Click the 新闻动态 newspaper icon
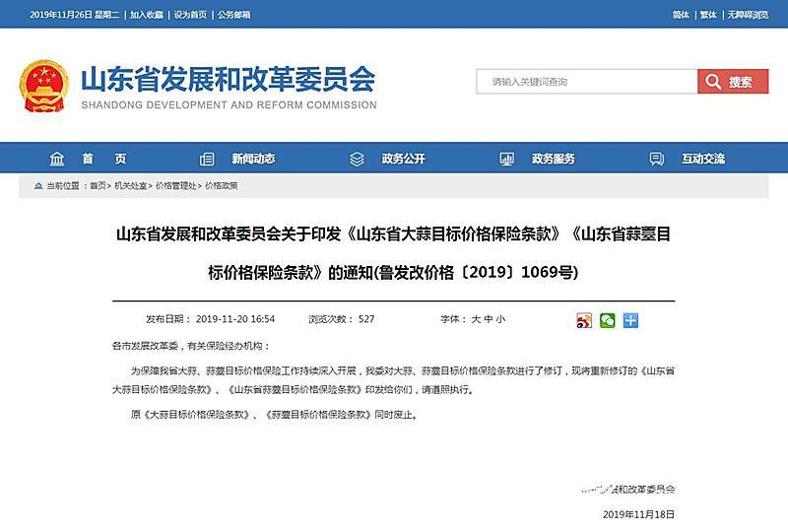 (207, 159)
